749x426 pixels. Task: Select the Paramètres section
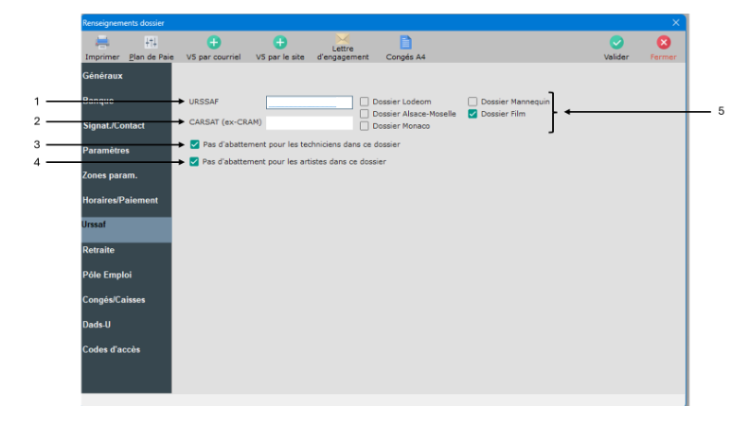[x=126, y=150]
